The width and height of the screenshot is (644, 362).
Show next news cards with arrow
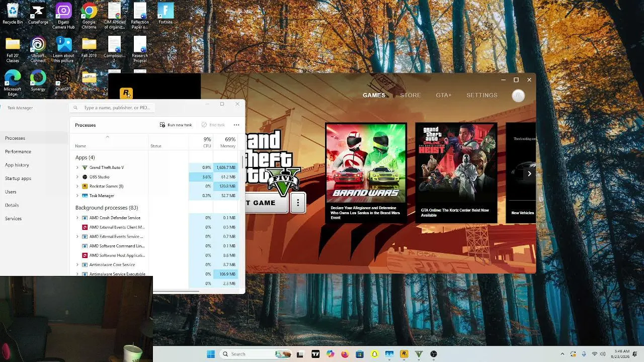click(x=529, y=173)
